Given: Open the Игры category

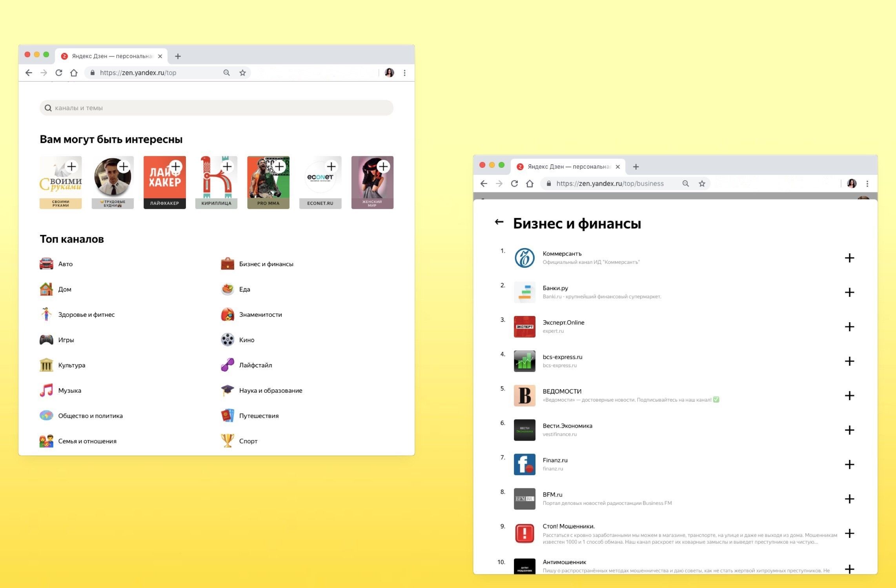Looking at the screenshot, I should click(57, 340).
